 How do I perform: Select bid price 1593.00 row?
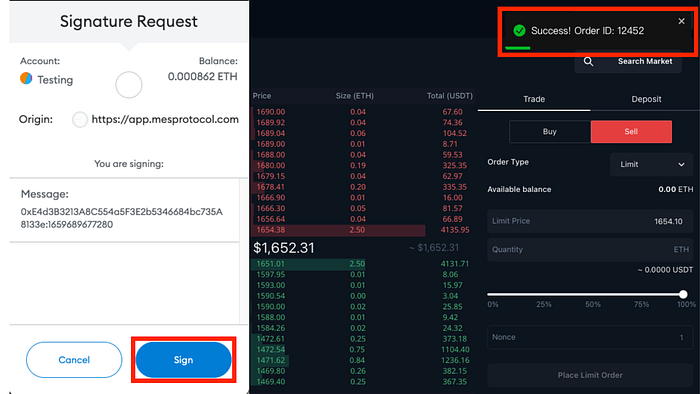(362, 285)
